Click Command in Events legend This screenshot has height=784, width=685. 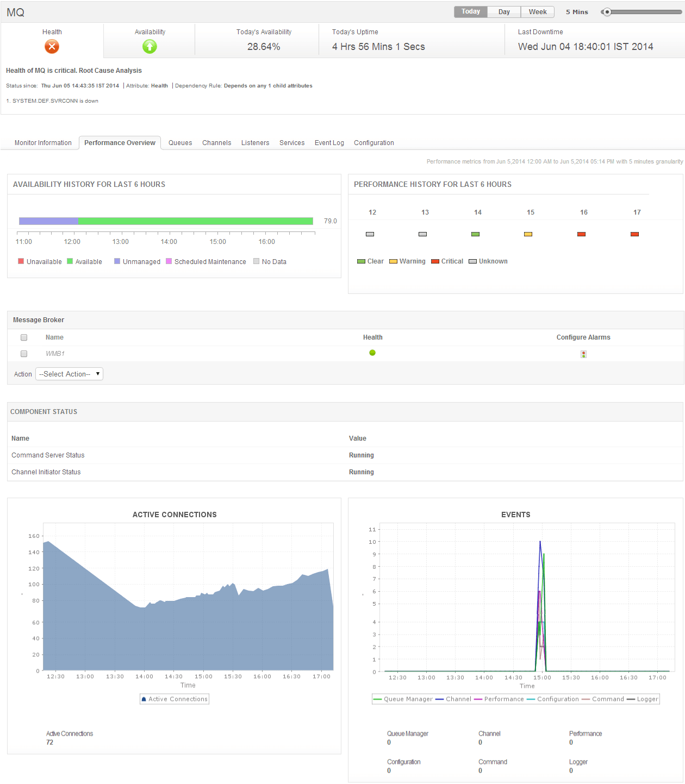pos(603,699)
